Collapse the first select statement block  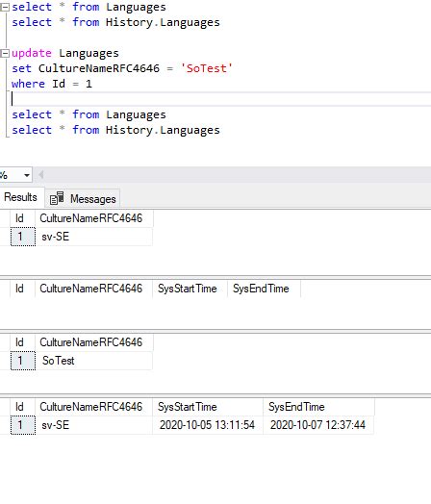[x=5, y=8]
